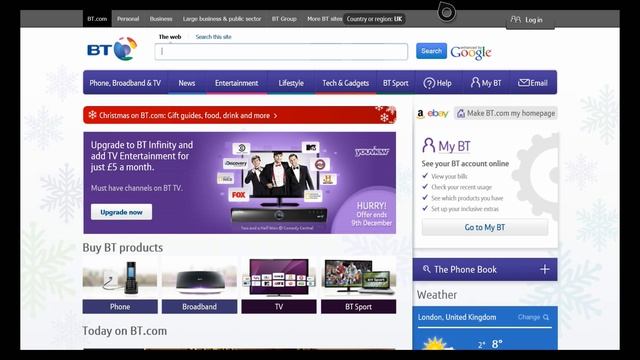This screenshot has width=640, height=360.
Task: Click the sun weather icon
Action: (x=435, y=344)
